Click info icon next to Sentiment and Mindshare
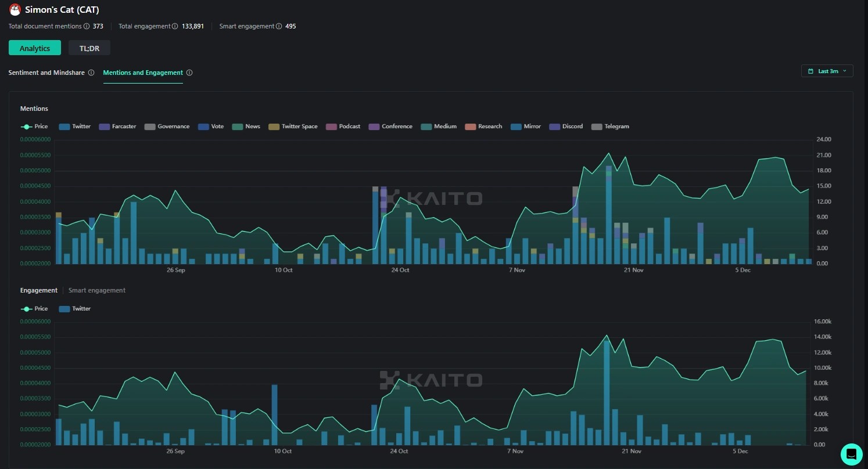 point(91,73)
